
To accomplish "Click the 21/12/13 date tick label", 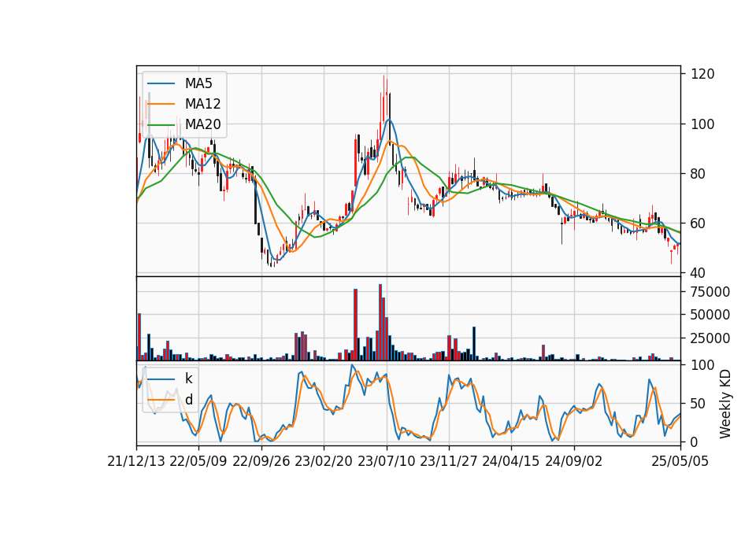I will (136, 461).
